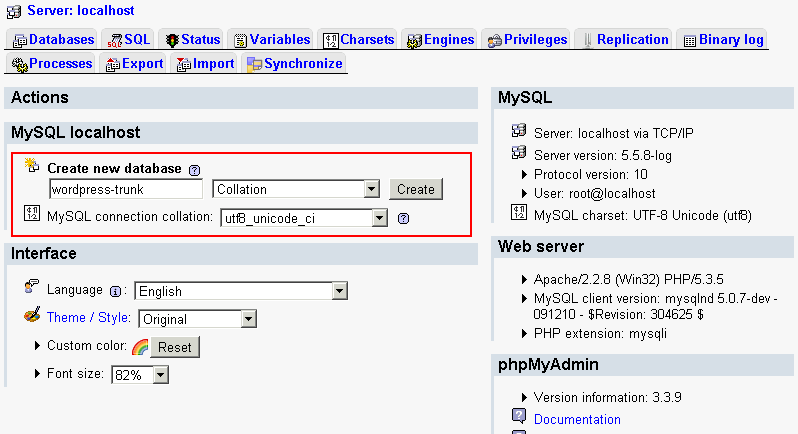Click the connection collation help icon
The width and height of the screenshot is (798, 434).
[403, 218]
